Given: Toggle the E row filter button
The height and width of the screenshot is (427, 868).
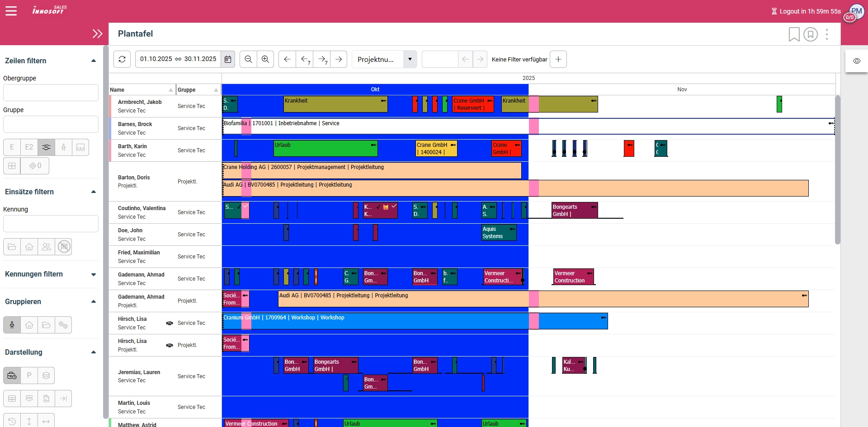Looking at the screenshot, I should pos(12,147).
